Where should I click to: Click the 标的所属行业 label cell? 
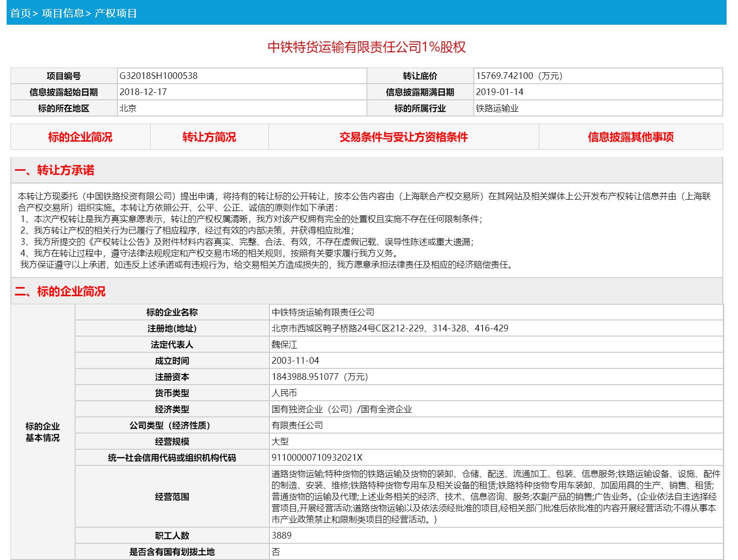click(421, 108)
